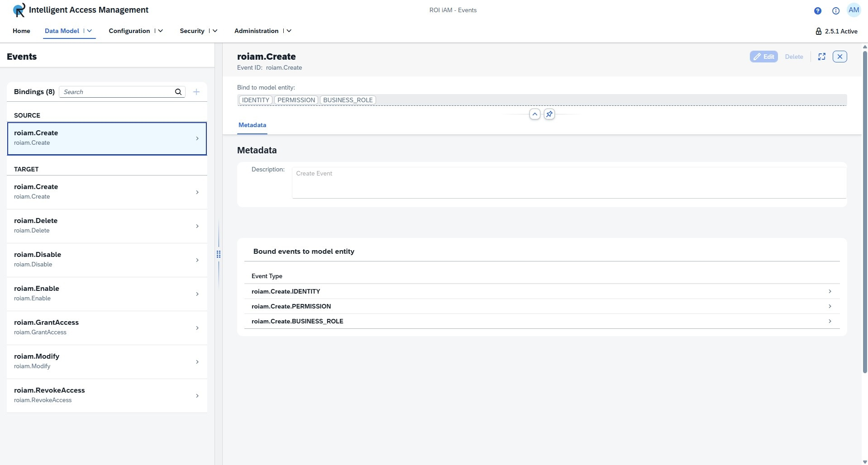
Task: Open roiam.Create.PERMISSION bound event row
Action: coord(541,306)
